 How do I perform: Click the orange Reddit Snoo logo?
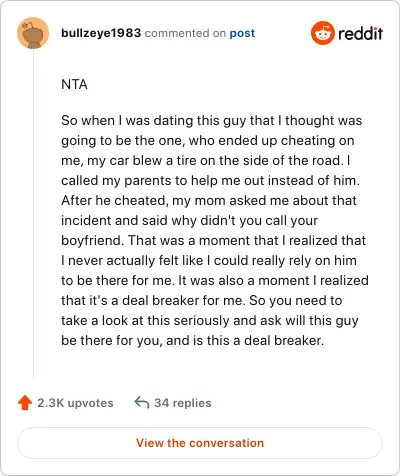(322, 33)
